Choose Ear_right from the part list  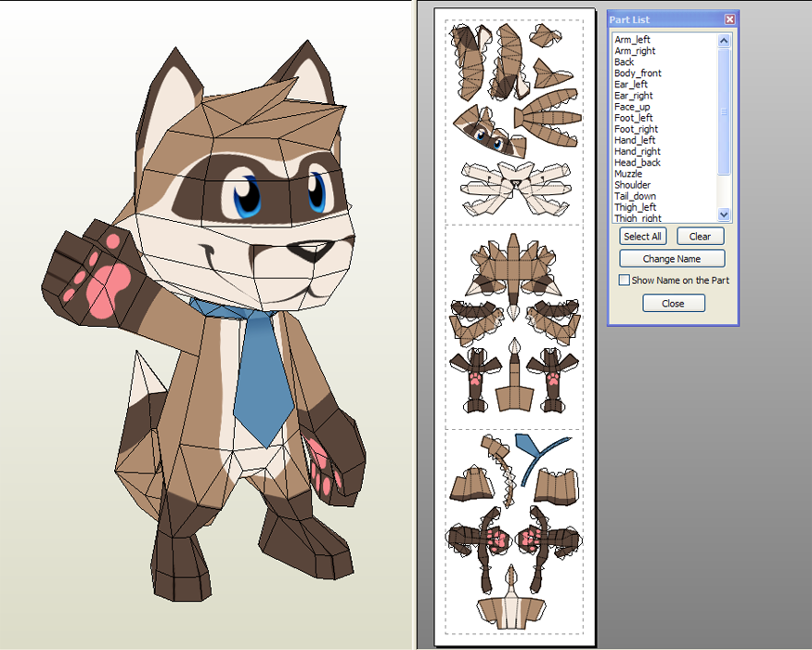point(633,96)
